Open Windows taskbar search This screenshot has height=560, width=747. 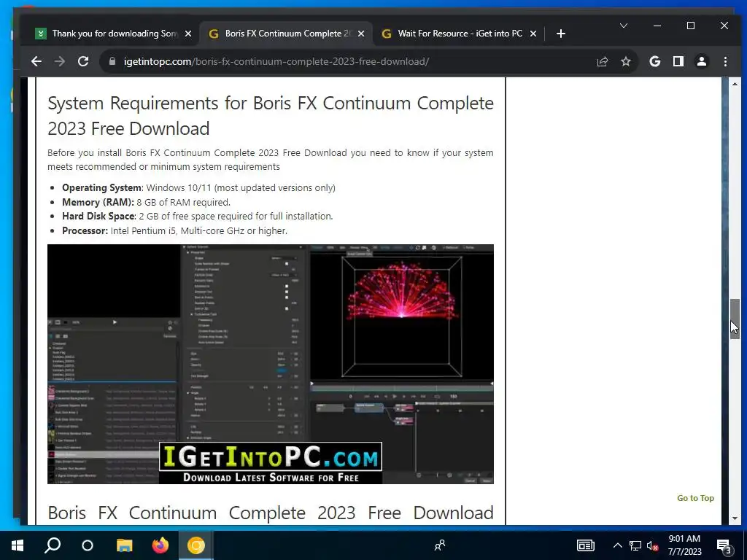click(x=53, y=545)
